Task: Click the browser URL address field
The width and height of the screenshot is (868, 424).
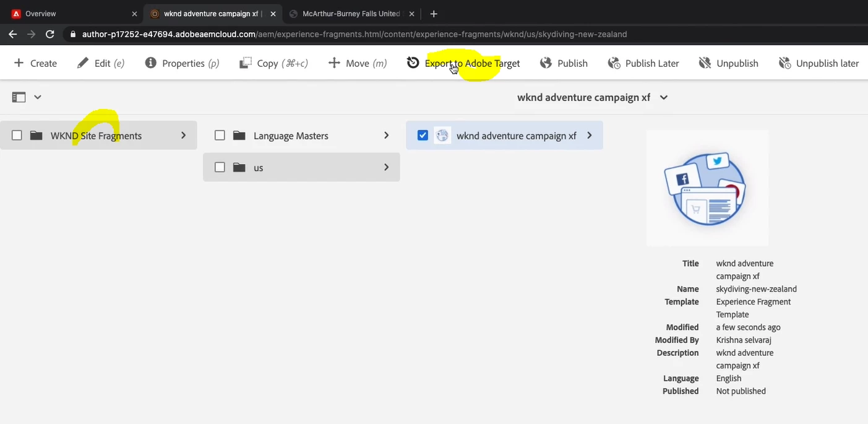Action: pyautogui.click(x=355, y=34)
